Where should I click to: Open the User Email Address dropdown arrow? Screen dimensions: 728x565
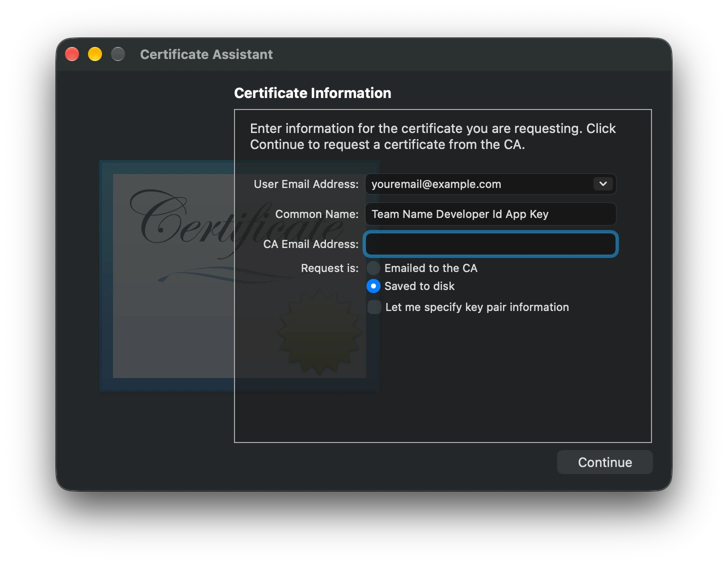point(603,183)
